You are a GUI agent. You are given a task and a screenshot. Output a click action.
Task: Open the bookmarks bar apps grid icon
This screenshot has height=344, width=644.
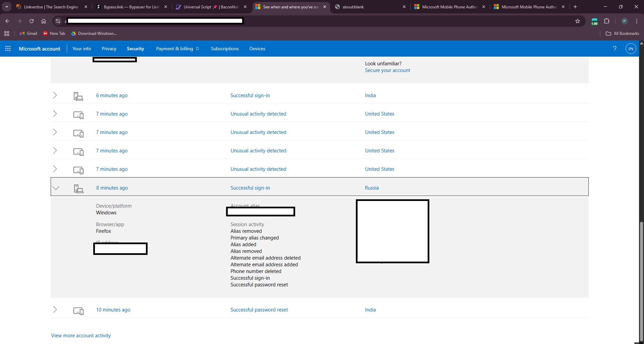(x=7, y=33)
